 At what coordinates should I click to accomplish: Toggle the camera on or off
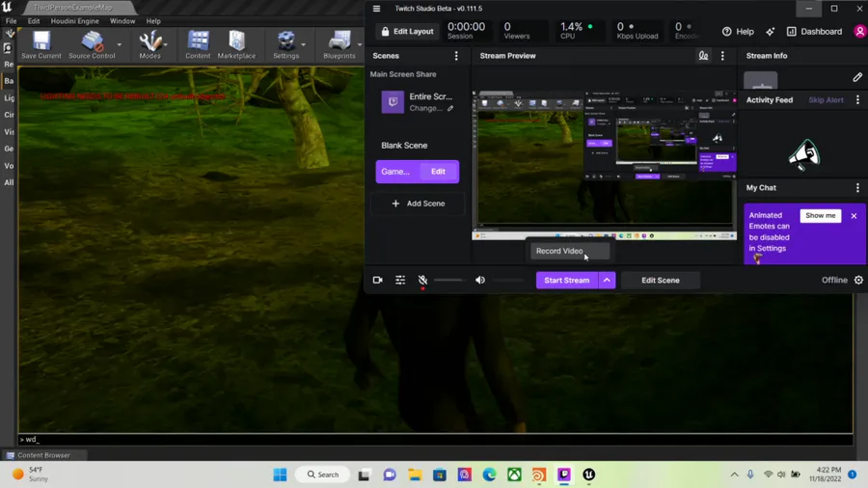(x=377, y=281)
